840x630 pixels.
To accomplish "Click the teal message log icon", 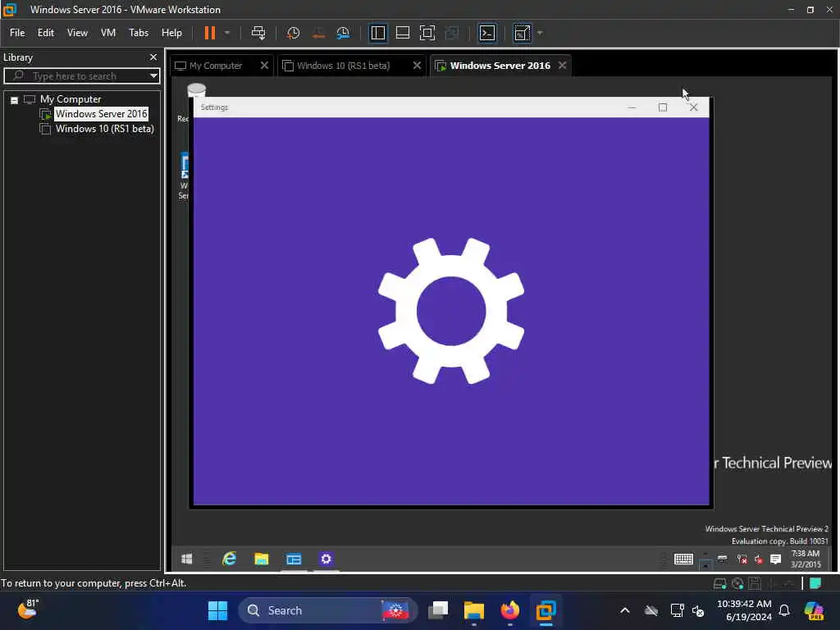I will click(816, 583).
